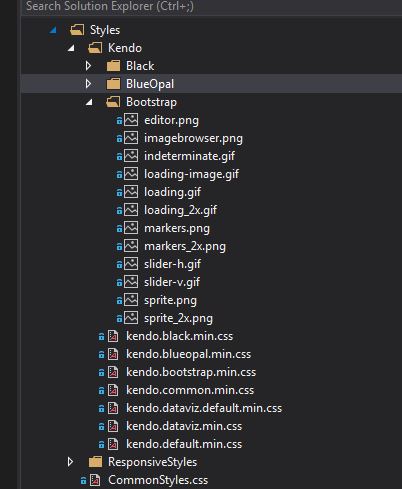This screenshot has height=489, width=402.
Task: Click CSS file icon for kendo.common.min.css
Action: click(113, 390)
